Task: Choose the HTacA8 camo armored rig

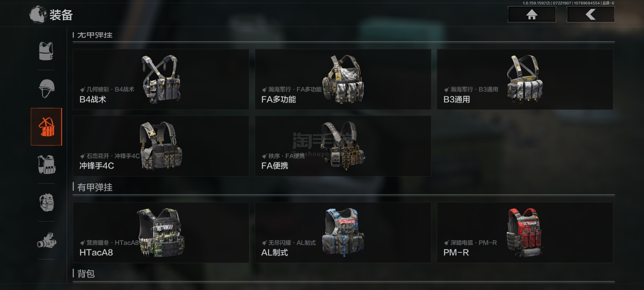Action: [161, 232]
